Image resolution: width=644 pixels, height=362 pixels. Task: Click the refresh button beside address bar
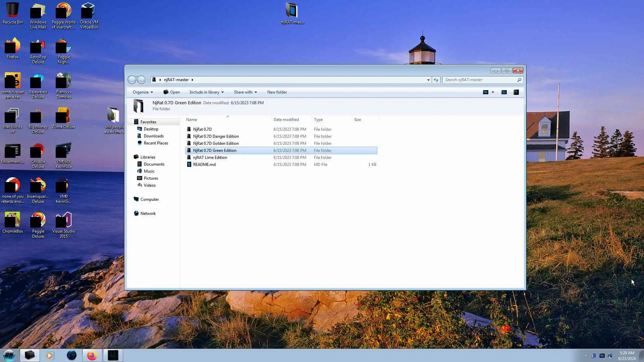coord(436,80)
